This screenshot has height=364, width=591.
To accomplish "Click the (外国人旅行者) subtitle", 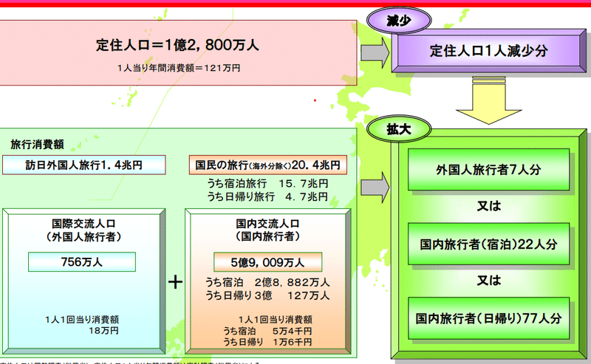I will 83,237.
